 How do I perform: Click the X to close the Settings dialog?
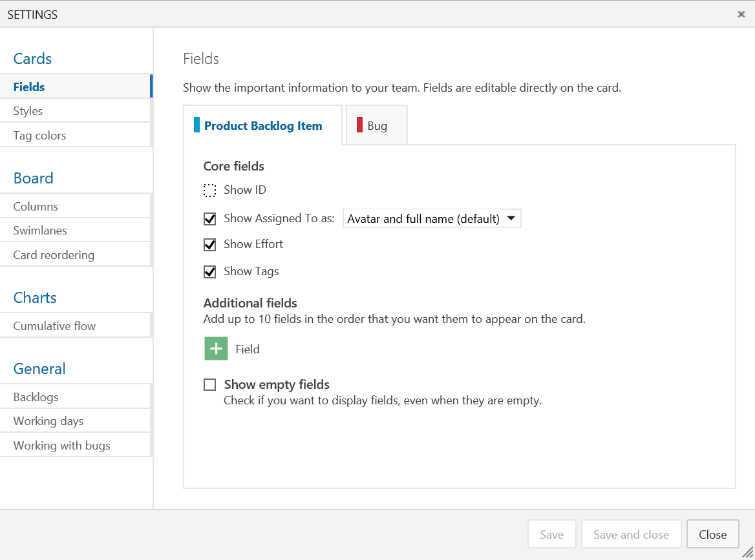coord(741,14)
